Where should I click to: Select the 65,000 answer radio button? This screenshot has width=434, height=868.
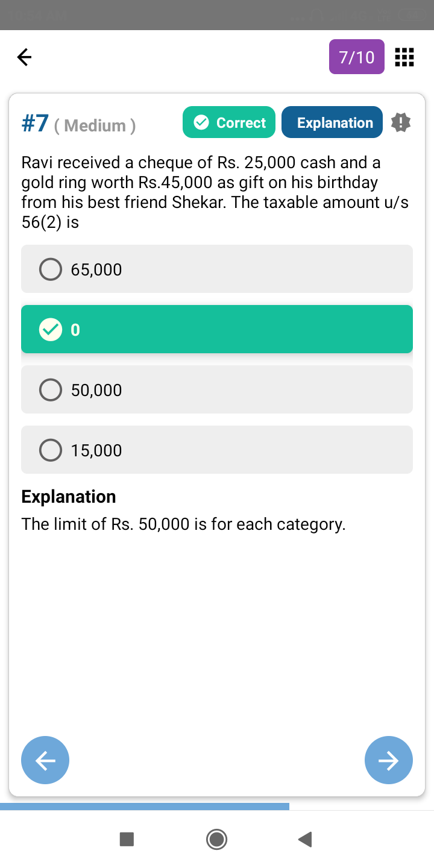pyautogui.click(x=51, y=269)
